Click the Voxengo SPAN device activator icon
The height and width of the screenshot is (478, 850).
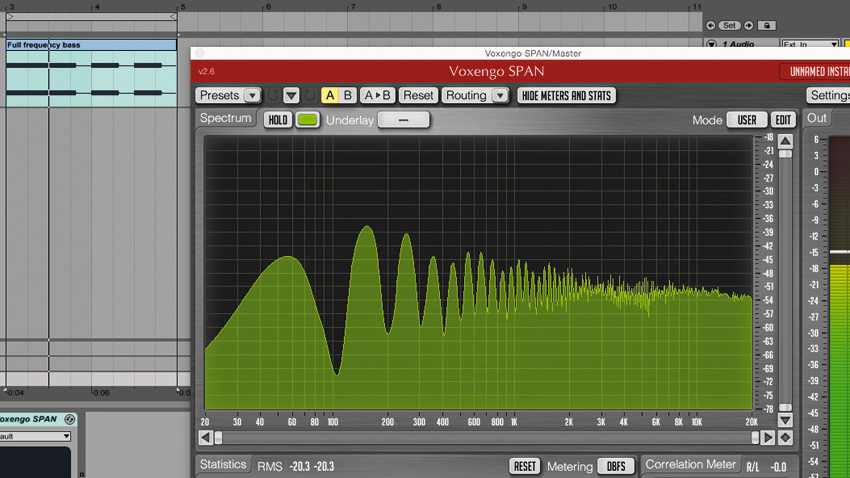69,419
